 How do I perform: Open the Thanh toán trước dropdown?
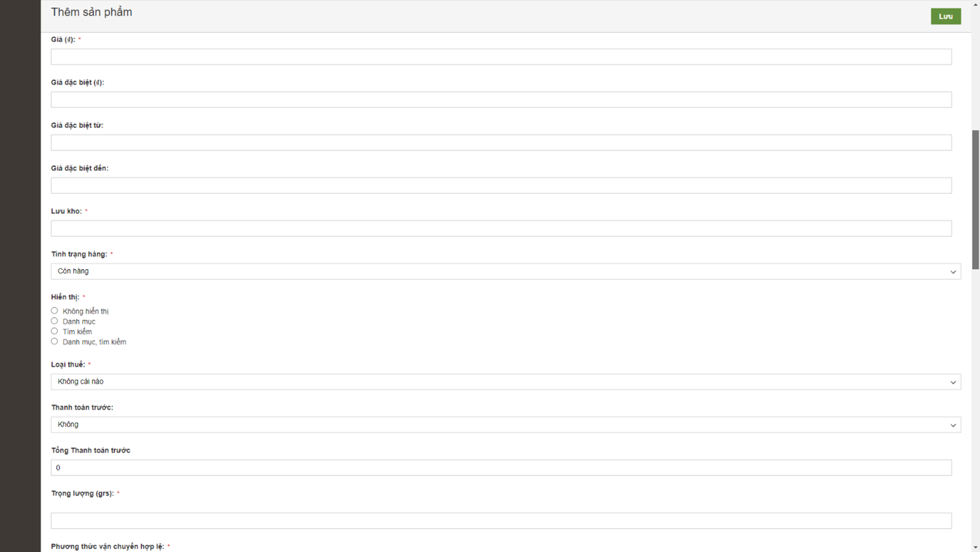(505, 425)
